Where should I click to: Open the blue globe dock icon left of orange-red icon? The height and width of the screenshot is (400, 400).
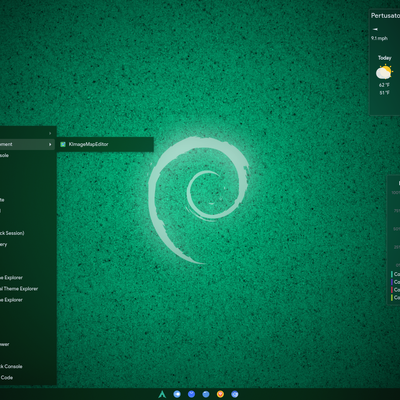click(x=206, y=394)
